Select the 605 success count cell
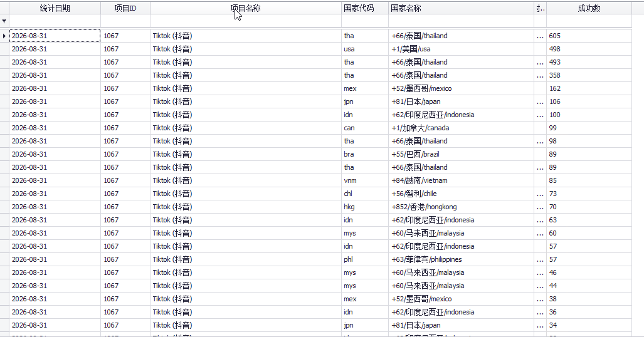The height and width of the screenshot is (337, 644). pos(589,36)
